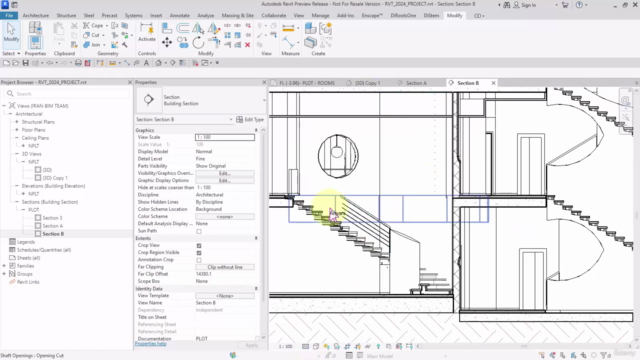Toggle the Annotation Crop checkbox
This screenshot has height=360, width=640.
point(199,260)
